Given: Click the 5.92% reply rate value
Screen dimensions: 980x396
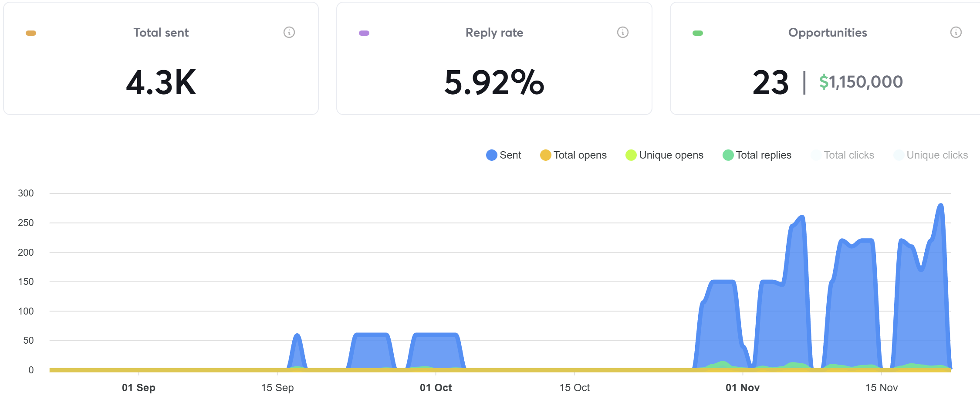Looking at the screenshot, I should pyautogui.click(x=494, y=82).
